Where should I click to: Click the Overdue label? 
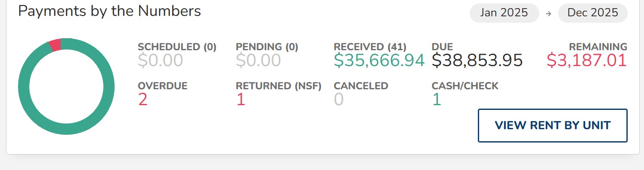tap(163, 86)
